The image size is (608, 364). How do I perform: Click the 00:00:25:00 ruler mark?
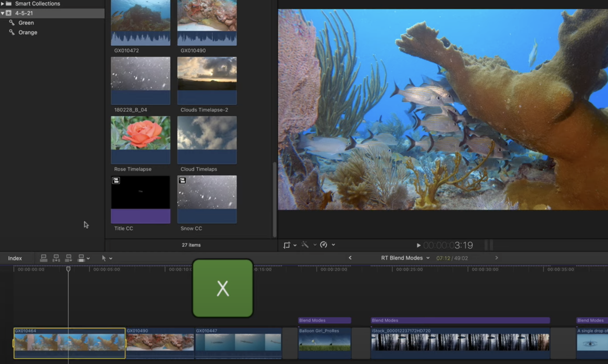[x=409, y=270]
